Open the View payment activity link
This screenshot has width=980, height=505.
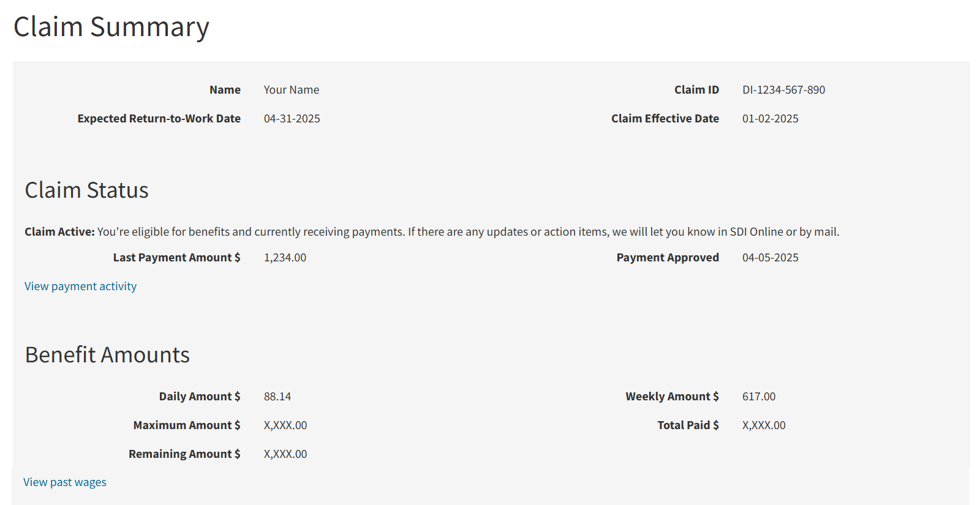click(x=80, y=286)
